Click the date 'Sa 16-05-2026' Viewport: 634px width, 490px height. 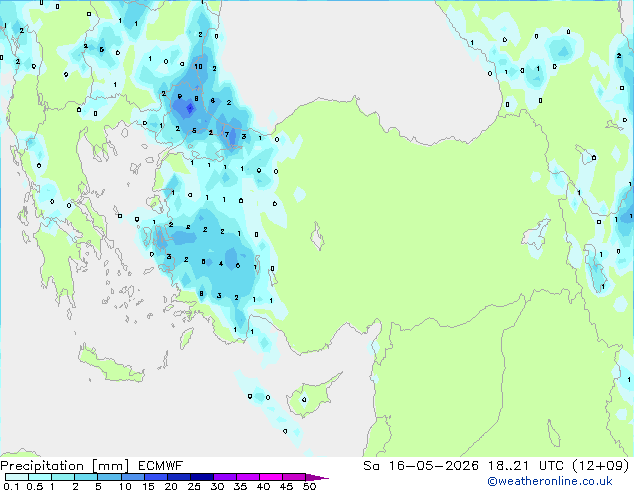421,466
